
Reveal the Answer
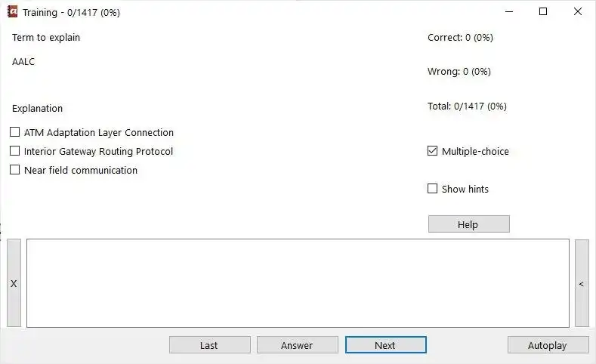(x=297, y=345)
